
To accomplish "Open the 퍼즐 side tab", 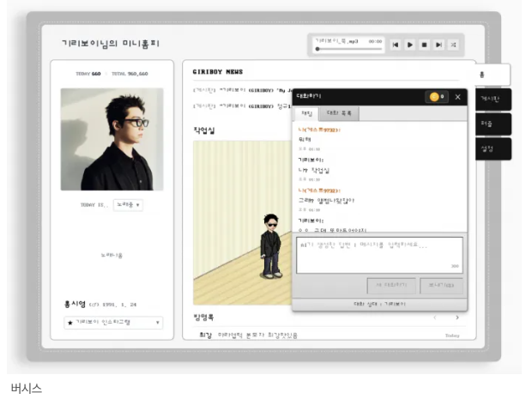I will pyautogui.click(x=493, y=124).
